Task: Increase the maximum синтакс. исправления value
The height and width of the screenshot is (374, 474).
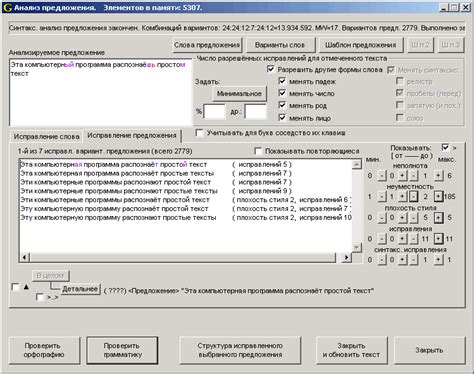Action: pos(439,260)
